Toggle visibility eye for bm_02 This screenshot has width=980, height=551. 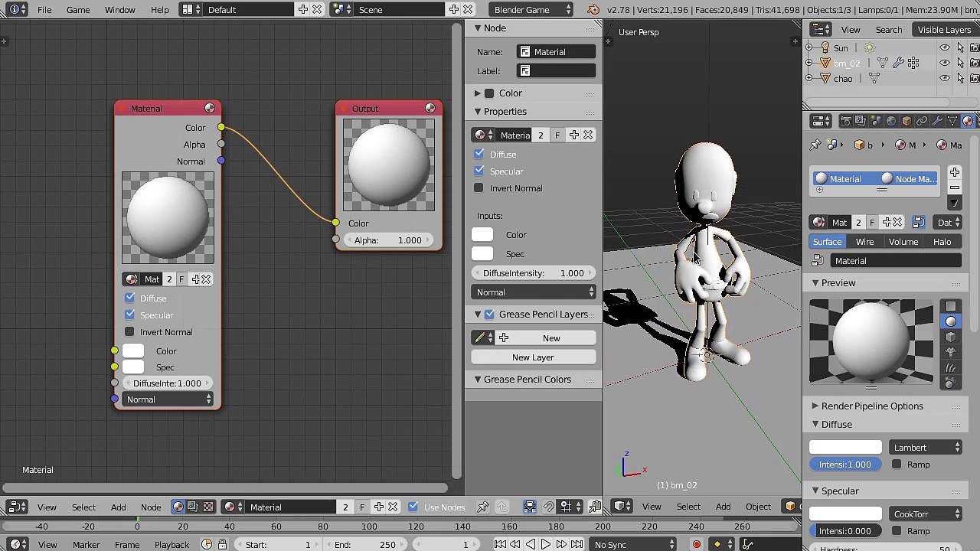point(945,63)
